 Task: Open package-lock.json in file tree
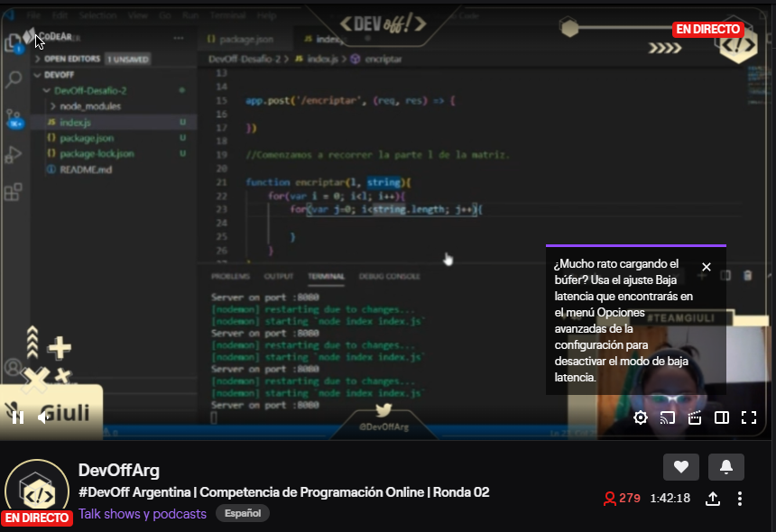coord(97,154)
